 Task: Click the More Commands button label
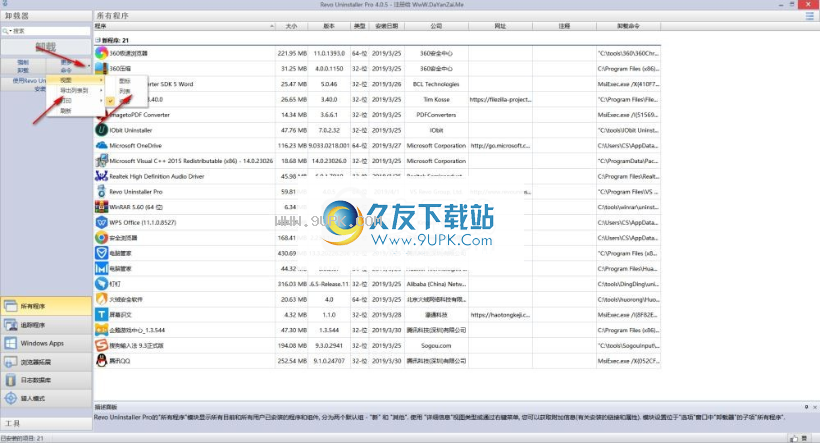[66, 66]
